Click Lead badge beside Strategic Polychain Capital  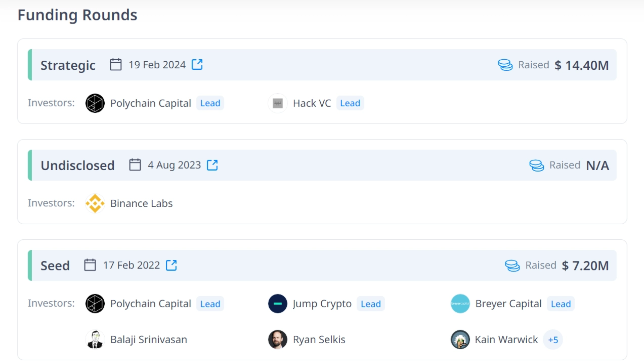tap(210, 103)
